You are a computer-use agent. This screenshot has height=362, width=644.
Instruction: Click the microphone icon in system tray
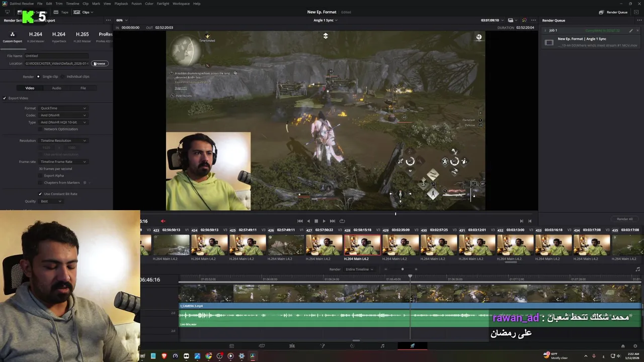click(x=594, y=356)
